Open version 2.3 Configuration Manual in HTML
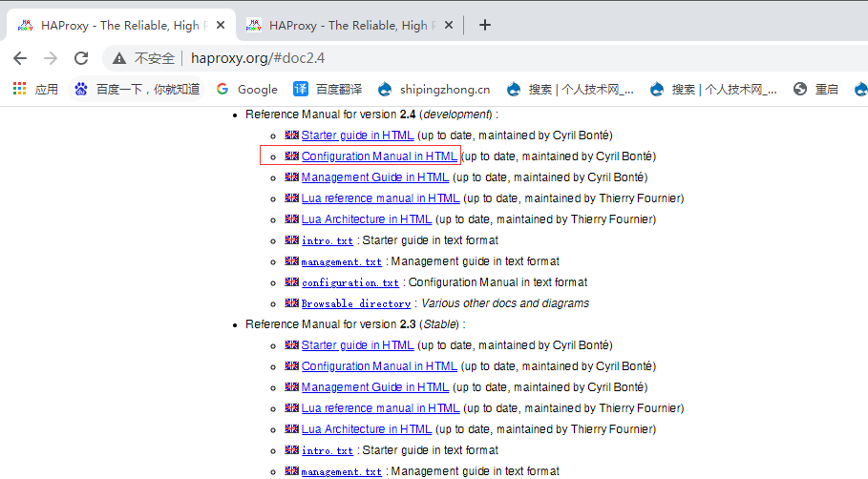Screen dimensions: 868x479 379,366
